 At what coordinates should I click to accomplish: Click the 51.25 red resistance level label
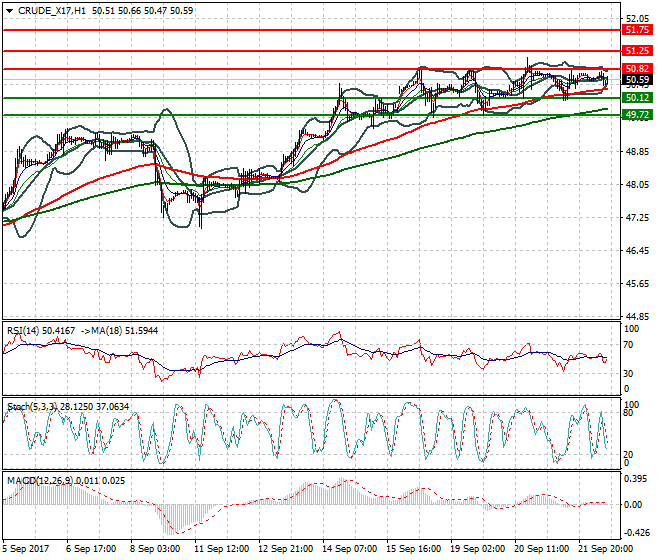637,51
